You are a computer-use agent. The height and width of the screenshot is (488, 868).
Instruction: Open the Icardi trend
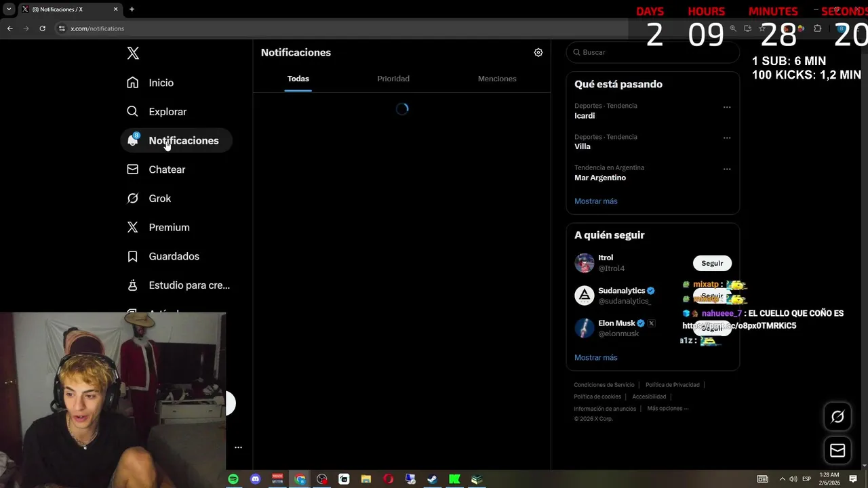point(585,116)
